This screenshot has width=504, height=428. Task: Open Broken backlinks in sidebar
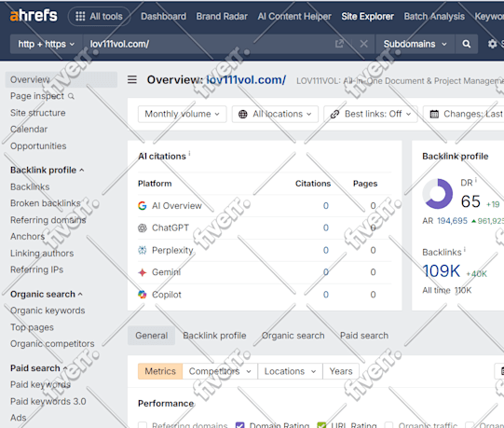pyautogui.click(x=46, y=203)
